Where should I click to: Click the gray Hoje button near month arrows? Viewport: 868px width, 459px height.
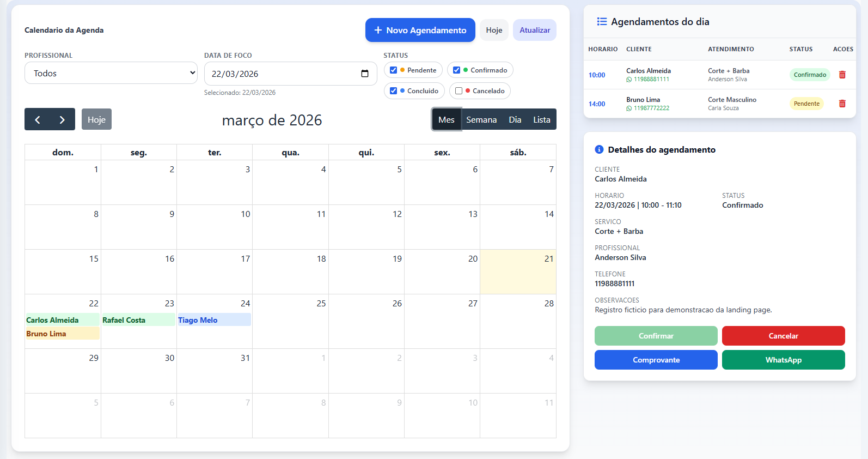tap(96, 119)
